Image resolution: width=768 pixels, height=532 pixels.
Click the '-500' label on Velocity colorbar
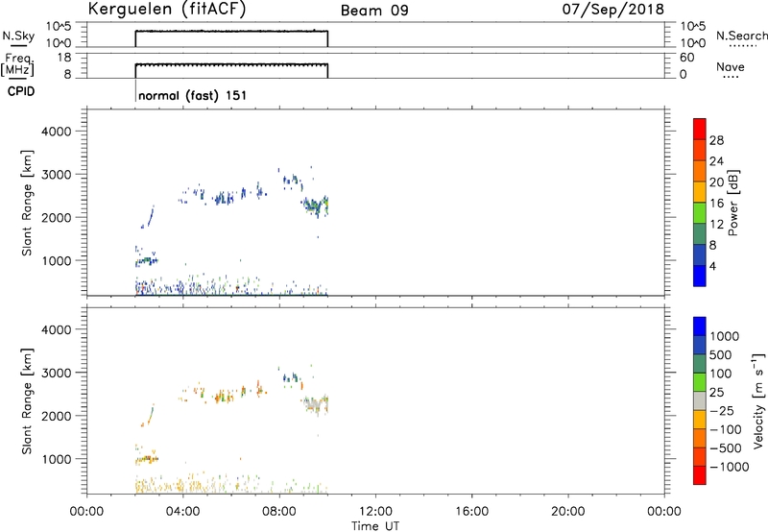pyautogui.click(x=726, y=447)
